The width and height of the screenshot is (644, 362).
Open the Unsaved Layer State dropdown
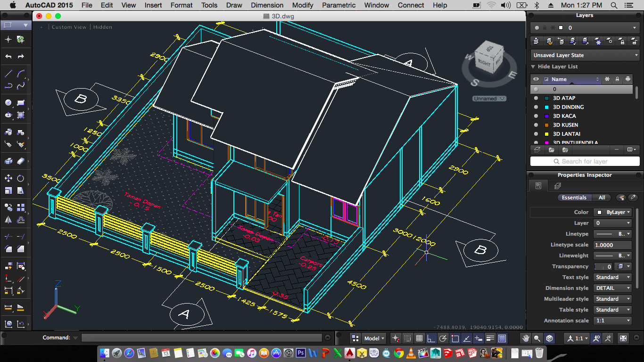pyautogui.click(x=585, y=55)
